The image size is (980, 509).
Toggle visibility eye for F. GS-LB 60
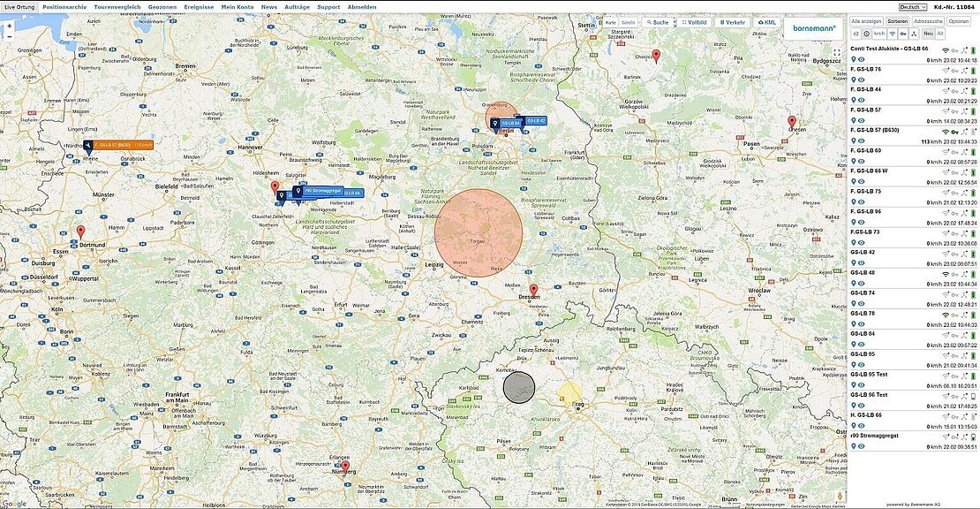point(861,162)
